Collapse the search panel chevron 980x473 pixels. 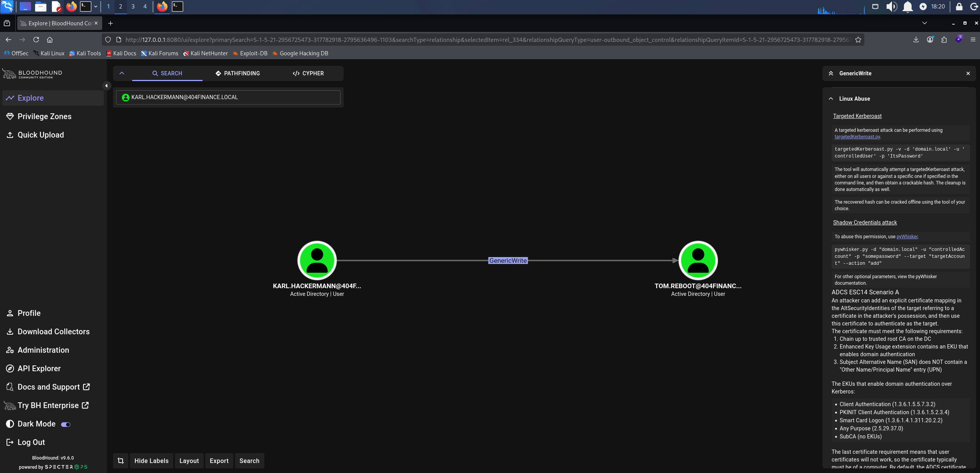click(x=122, y=73)
